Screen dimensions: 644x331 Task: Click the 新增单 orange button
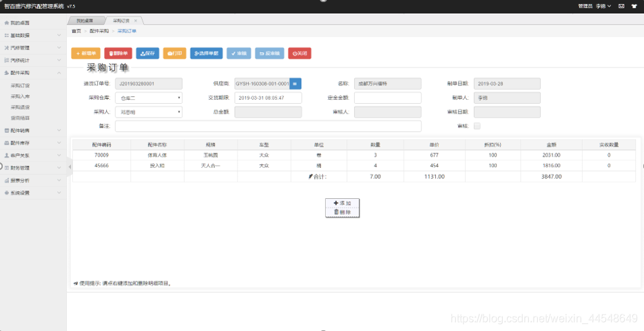86,53
